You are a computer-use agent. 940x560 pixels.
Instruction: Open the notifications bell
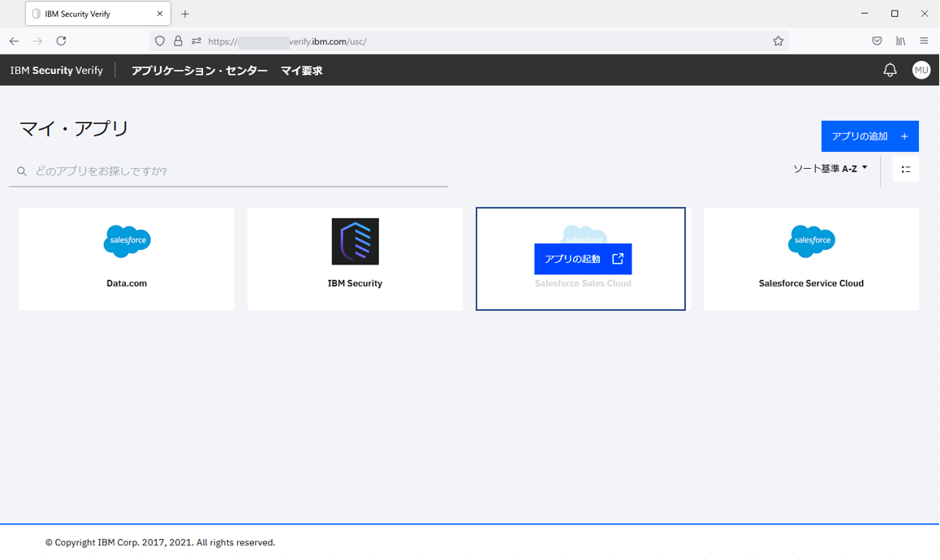[890, 70]
